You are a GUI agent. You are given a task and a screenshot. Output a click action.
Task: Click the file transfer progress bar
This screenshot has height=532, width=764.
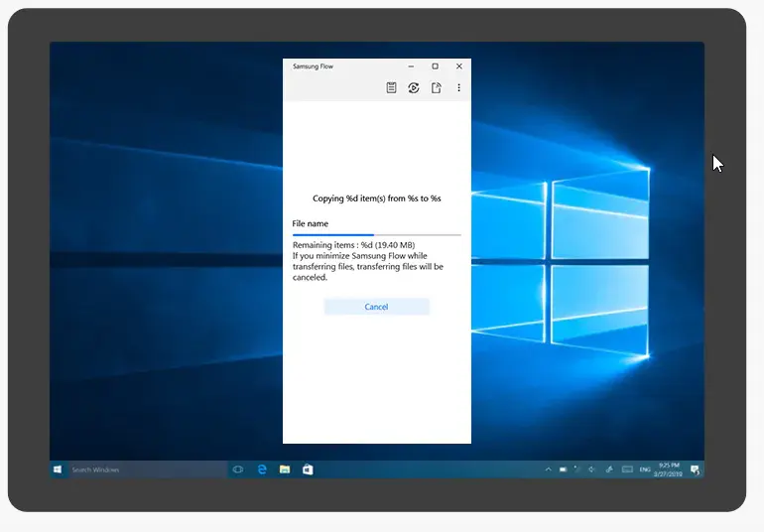[377, 235]
